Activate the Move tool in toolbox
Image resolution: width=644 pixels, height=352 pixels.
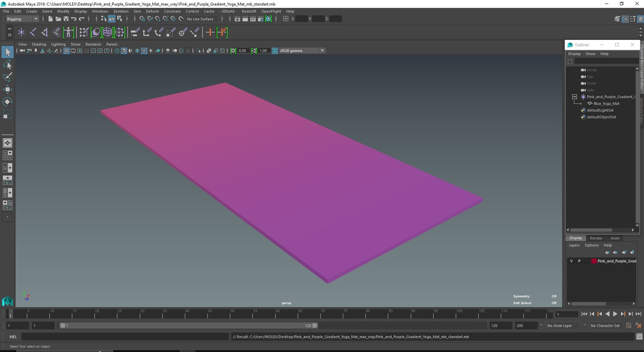coord(7,89)
